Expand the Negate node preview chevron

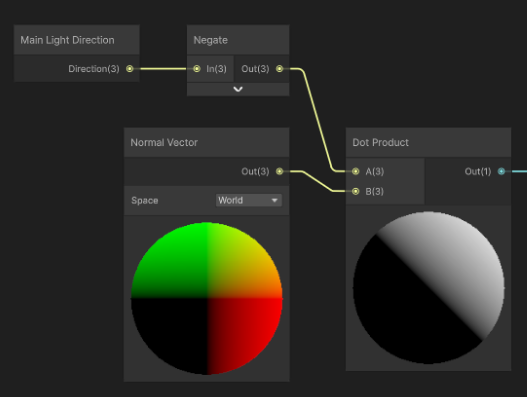coord(238,89)
